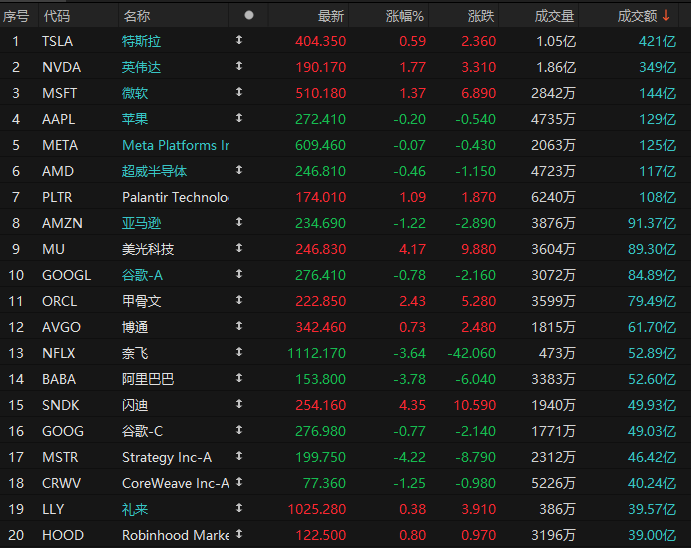The image size is (691, 548).
Task: Click the up-down arrow icon in GOOG row
Action: (239, 430)
